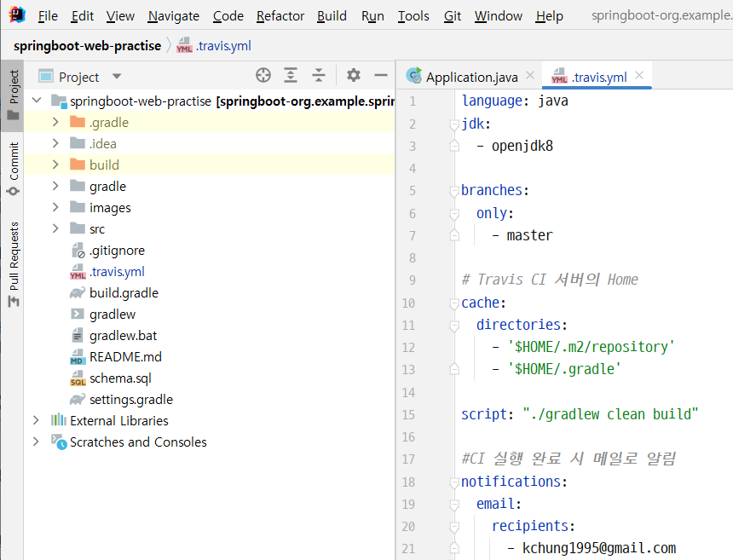This screenshot has width=733, height=560.
Task: Click the gradlew.bat file icon
Action: [77, 336]
